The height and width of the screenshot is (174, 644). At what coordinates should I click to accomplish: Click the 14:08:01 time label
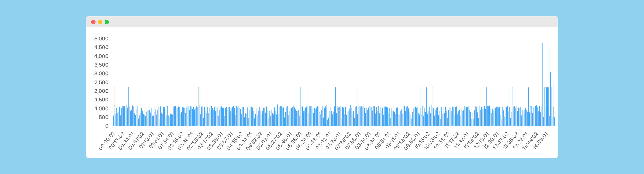[540, 141]
